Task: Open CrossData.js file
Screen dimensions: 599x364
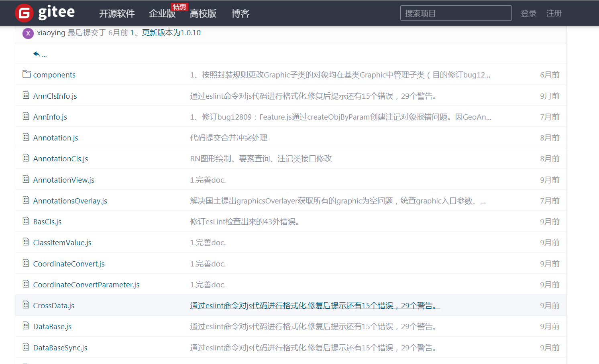Action: pos(54,306)
